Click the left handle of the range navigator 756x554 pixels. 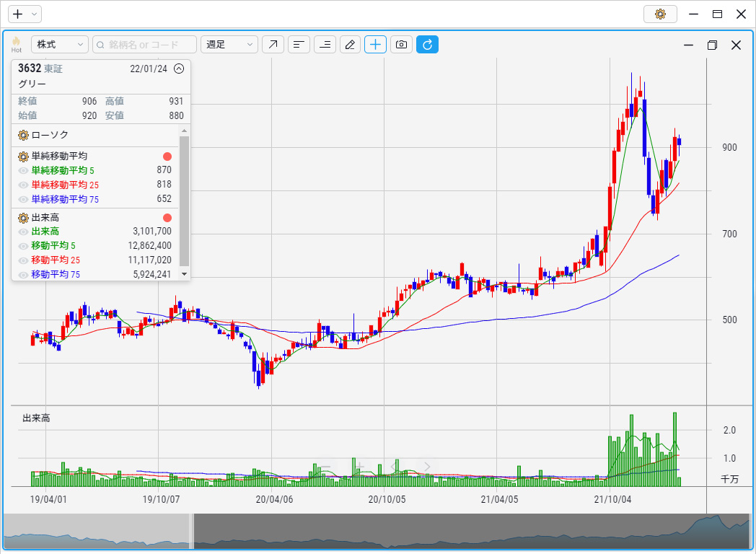click(191, 531)
